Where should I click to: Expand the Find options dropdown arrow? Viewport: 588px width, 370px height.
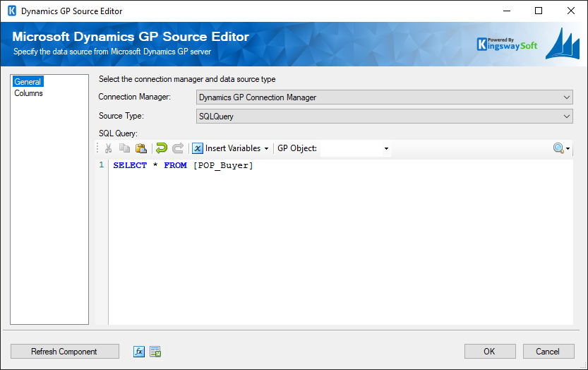click(x=568, y=148)
